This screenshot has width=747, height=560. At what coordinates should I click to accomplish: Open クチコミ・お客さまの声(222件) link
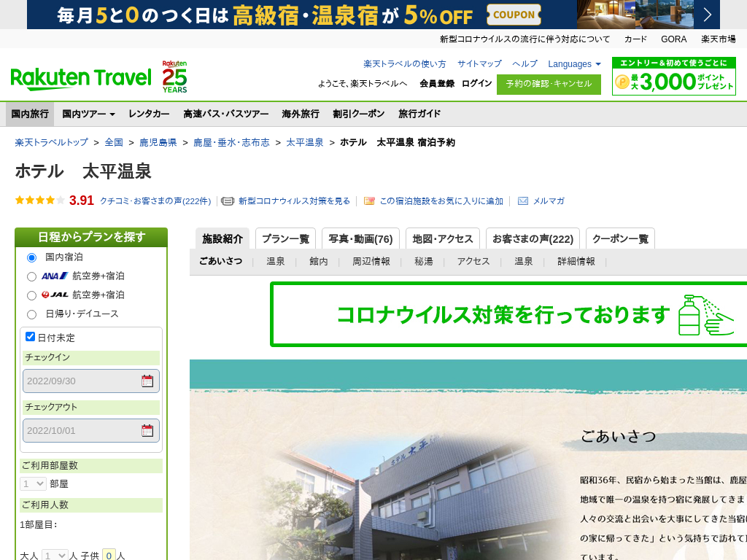(155, 201)
